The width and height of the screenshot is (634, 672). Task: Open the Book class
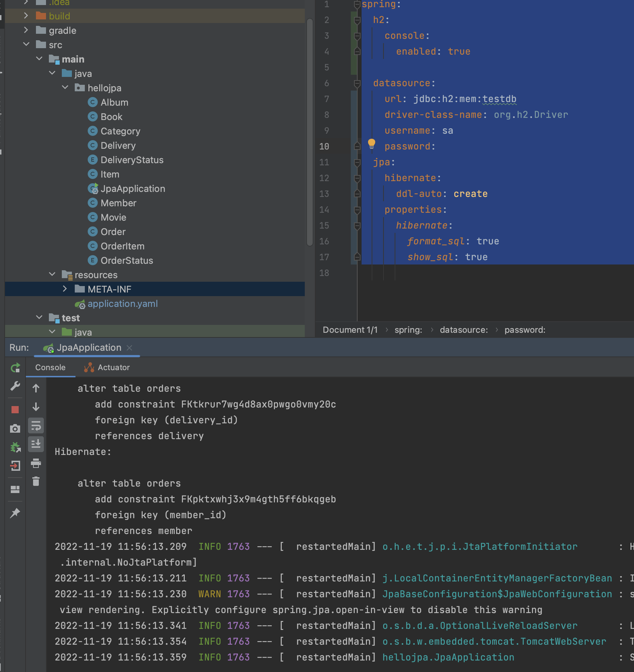pos(111,117)
